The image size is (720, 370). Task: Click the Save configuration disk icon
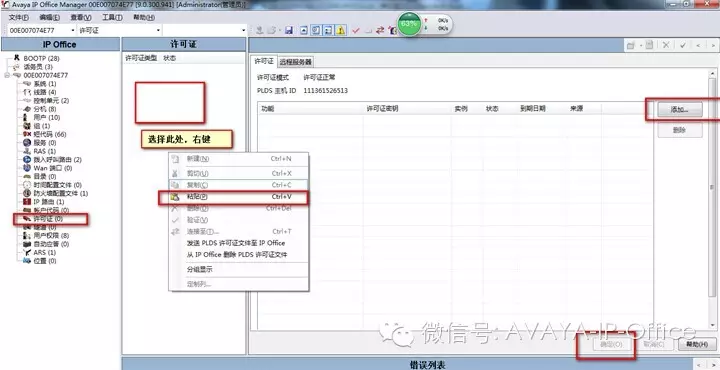point(289,30)
